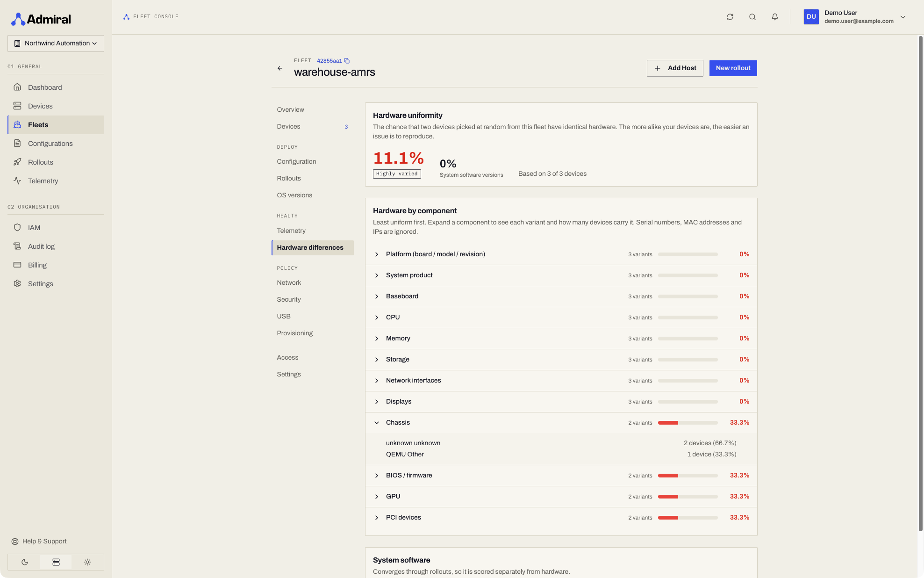924x578 pixels.
Task: Go back using the arrow icon
Action: [x=280, y=68]
